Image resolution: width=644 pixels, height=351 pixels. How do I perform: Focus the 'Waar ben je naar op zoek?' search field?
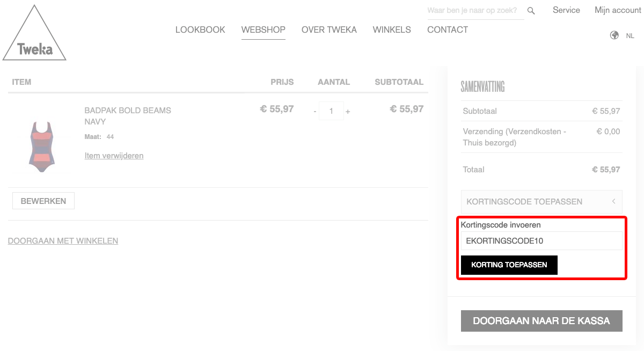[475, 11]
